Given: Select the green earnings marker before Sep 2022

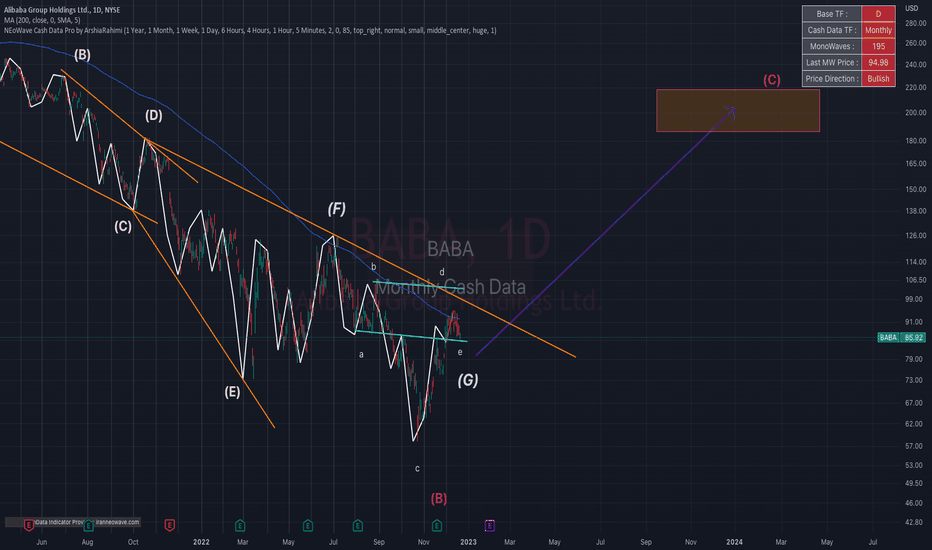Looking at the screenshot, I should [x=357, y=525].
